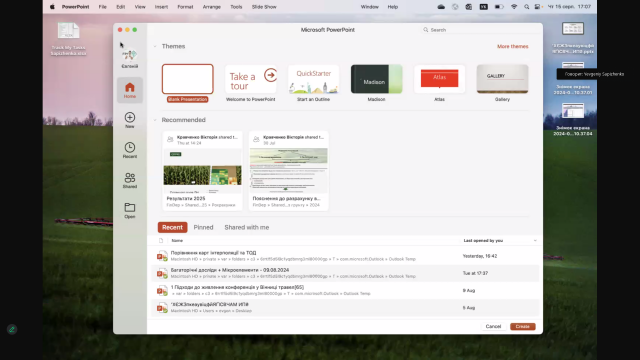Select the Gallery theme thumbnail
640x360 pixels.
tap(502, 79)
